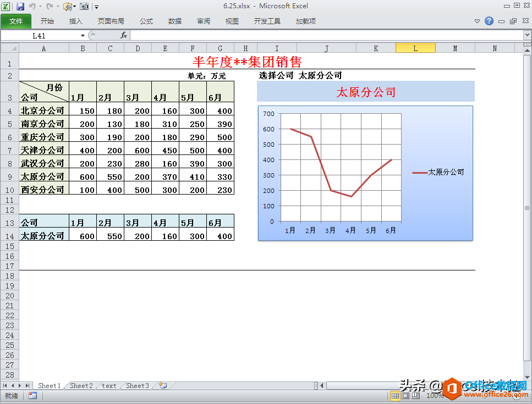This screenshot has width=532, height=404.
Task: Open Customize Quick Access Toolbar dropdown
Action: click(x=96, y=7)
